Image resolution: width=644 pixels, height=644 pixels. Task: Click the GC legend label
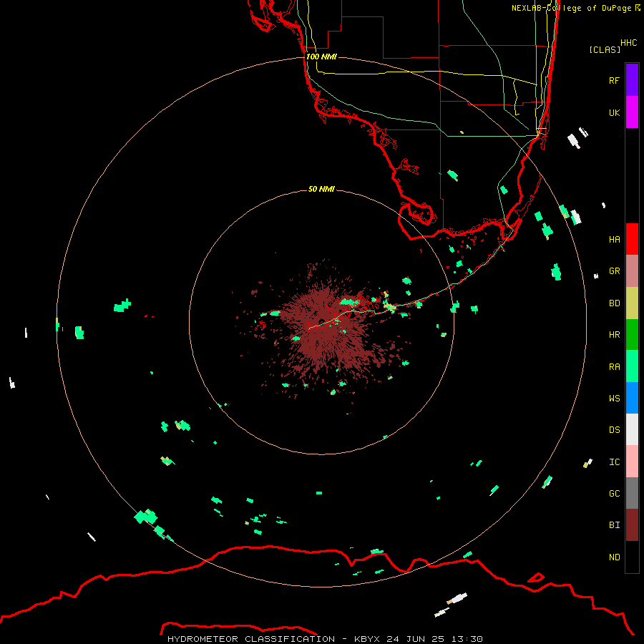tap(614, 494)
